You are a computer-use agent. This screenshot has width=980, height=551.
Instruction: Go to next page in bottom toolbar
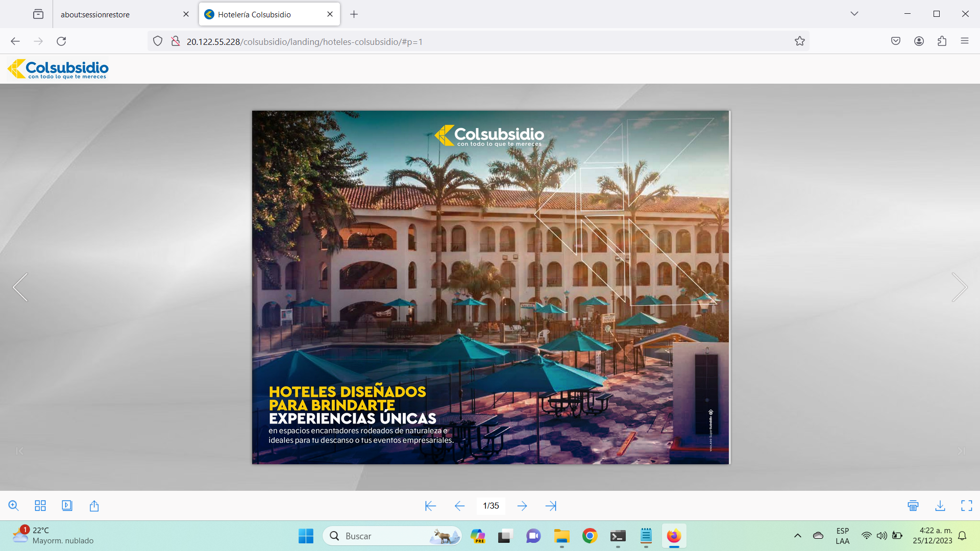click(522, 506)
